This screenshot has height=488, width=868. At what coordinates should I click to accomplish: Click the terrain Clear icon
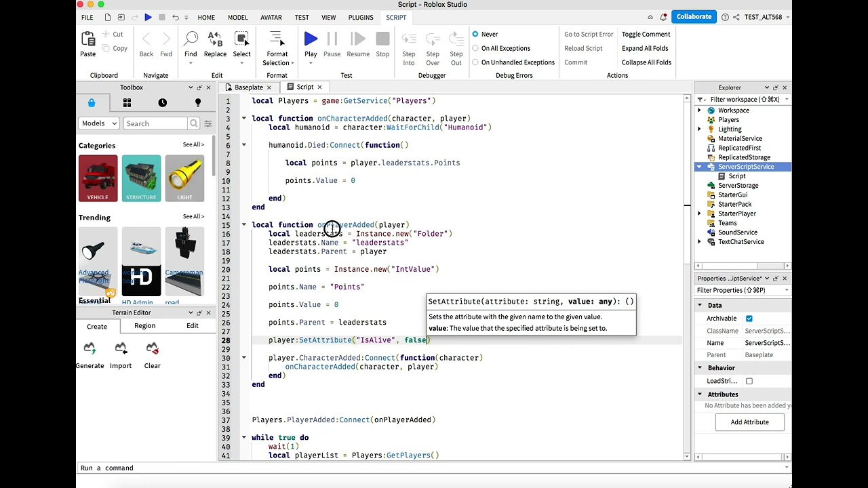click(x=152, y=348)
